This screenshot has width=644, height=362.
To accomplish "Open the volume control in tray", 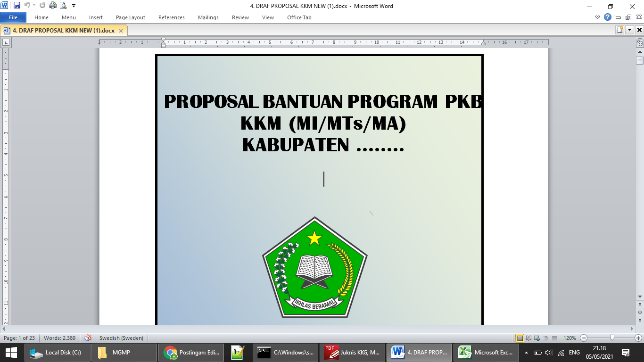I will (x=549, y=353).
